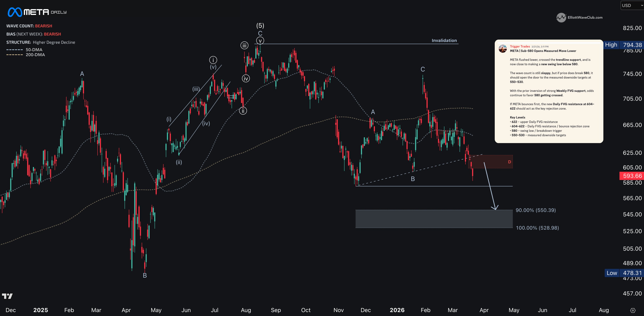Click the ElliottWaveClub.com round logo

[x=561, y=17]
